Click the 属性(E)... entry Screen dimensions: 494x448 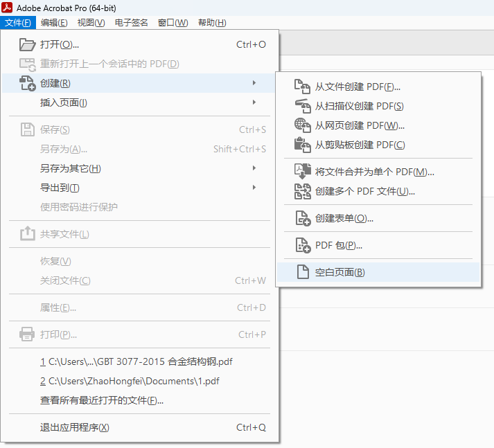coord(140,307)
